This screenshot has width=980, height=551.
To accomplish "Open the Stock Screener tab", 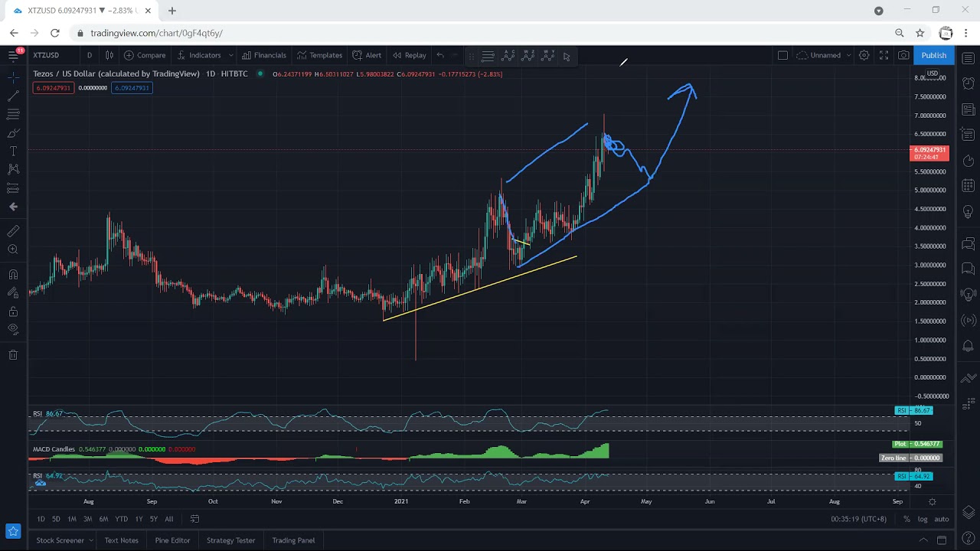I will coord(60,540).
